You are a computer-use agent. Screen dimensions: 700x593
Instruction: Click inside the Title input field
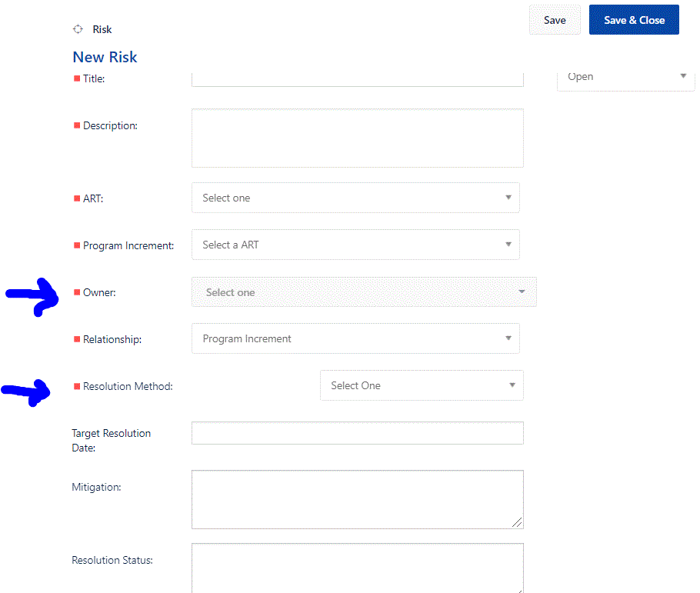[x=357, y=78]
